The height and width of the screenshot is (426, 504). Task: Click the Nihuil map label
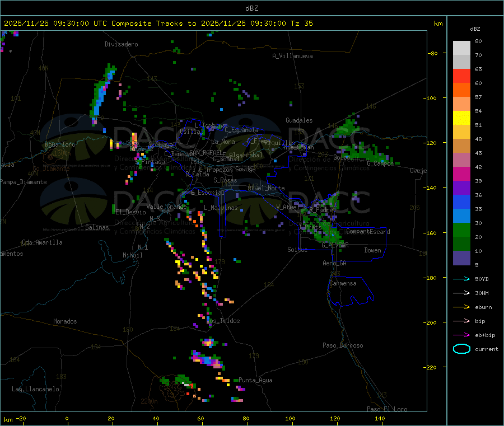pyautogui.click(x=133, y=255)
